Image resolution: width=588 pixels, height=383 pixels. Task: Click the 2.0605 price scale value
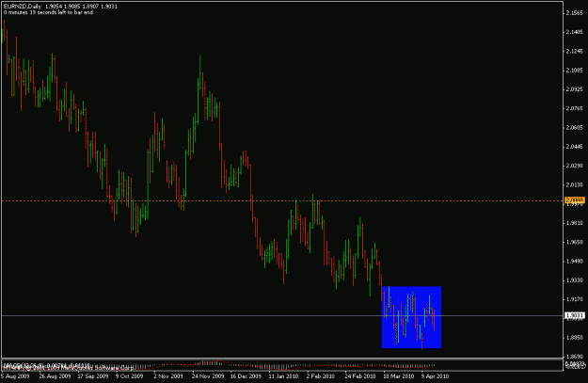pos(575,128)
